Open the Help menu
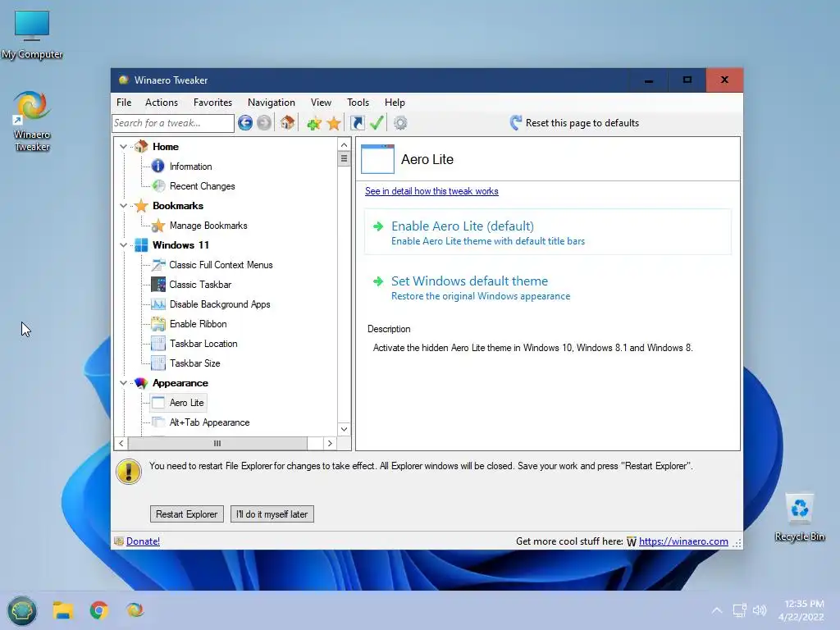 (395, 103)
